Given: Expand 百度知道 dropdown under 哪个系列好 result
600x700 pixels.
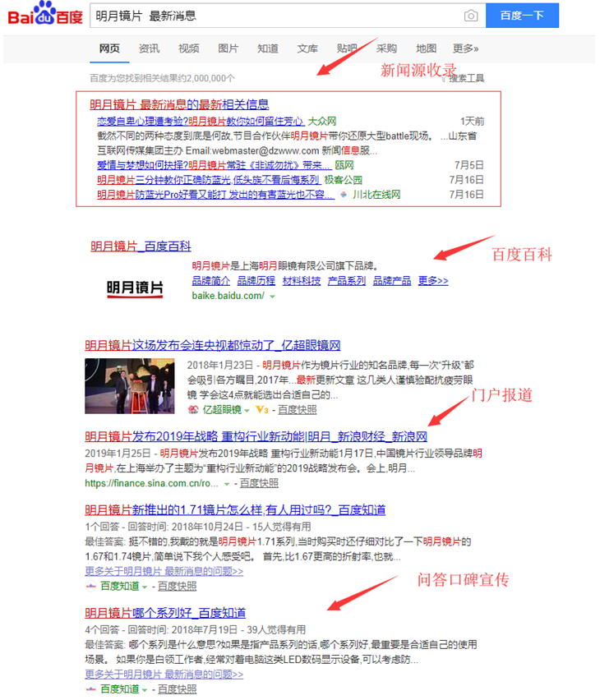Looking at the screenshot, I should point(145,691).
